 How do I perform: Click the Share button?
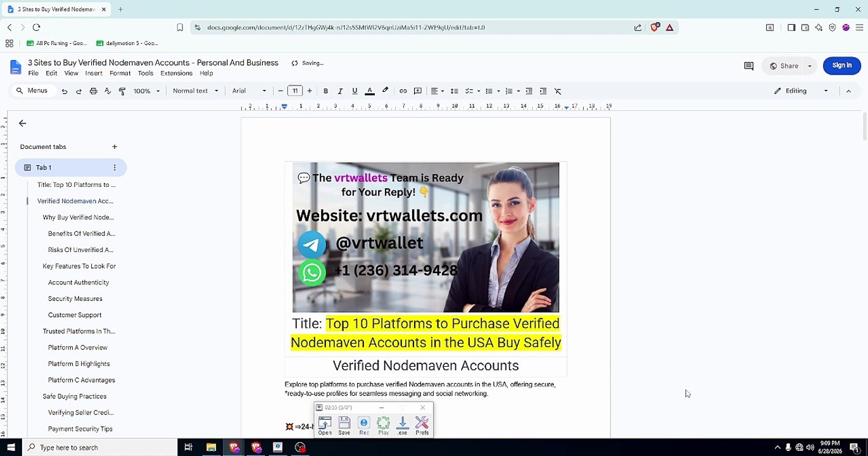click(783, 66)
